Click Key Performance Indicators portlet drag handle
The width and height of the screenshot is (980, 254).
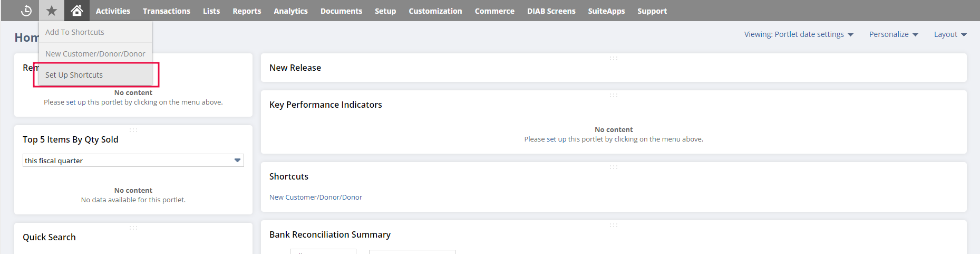tap(613, 95)
